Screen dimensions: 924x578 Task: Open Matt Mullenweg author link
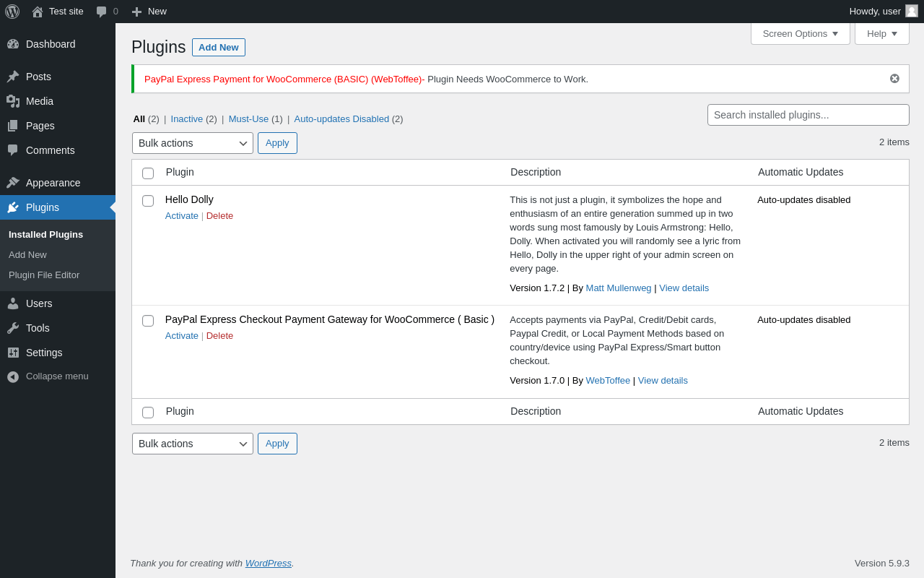point(619,288)
